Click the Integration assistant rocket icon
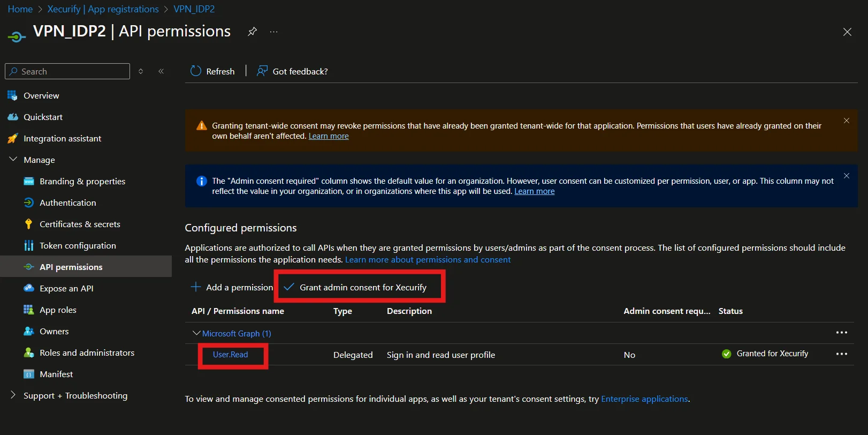 point(12,138)
